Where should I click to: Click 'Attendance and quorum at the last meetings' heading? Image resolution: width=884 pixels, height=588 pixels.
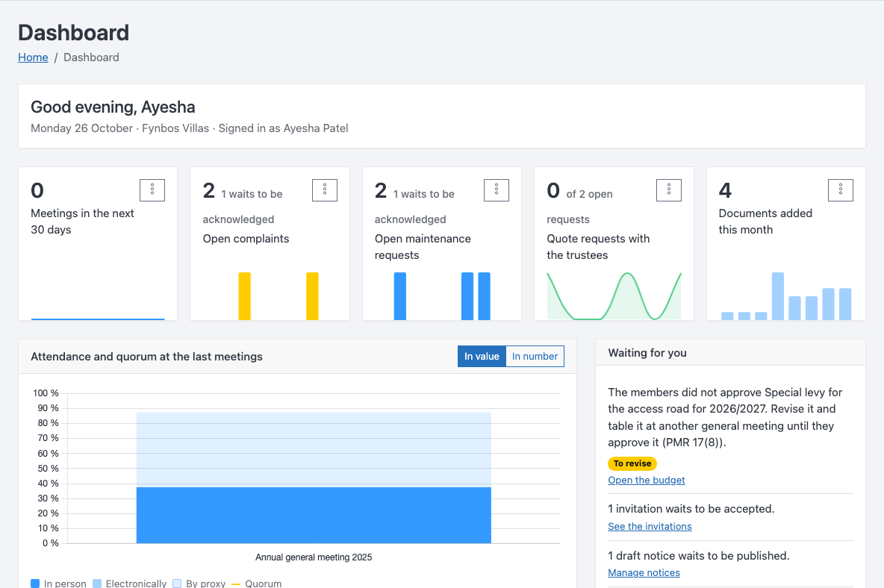(146, 357)
